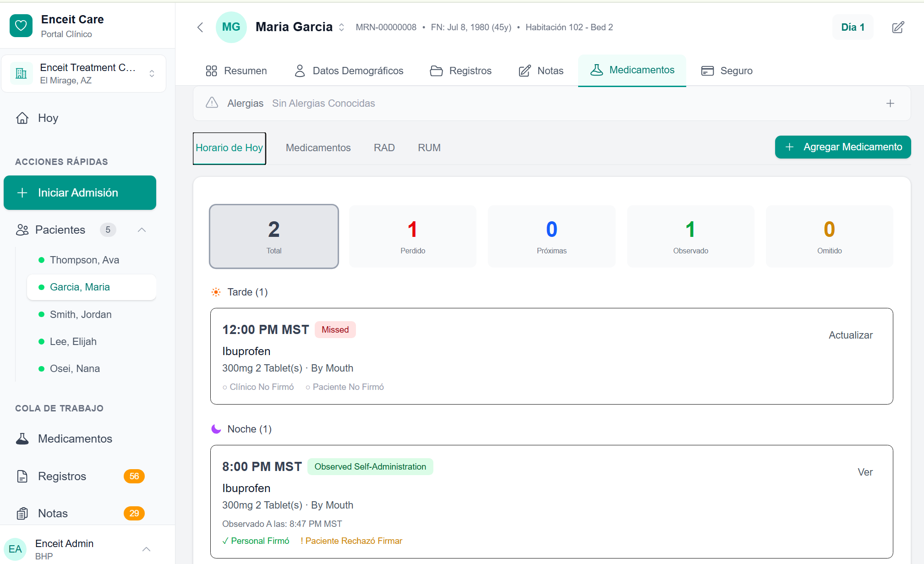Viewport: 924px width, 564px height.
Task: Click the Missed status badge
Action: pyautogui.click(x=335, y=330)
